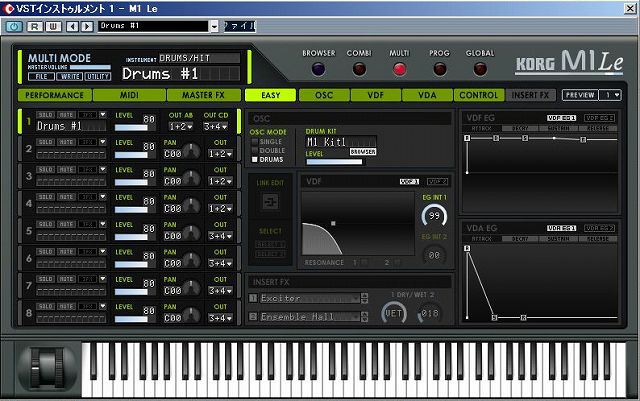The image size is (640, 401).
Task: Click the VDF cutoff handle point
Action: 333,223
